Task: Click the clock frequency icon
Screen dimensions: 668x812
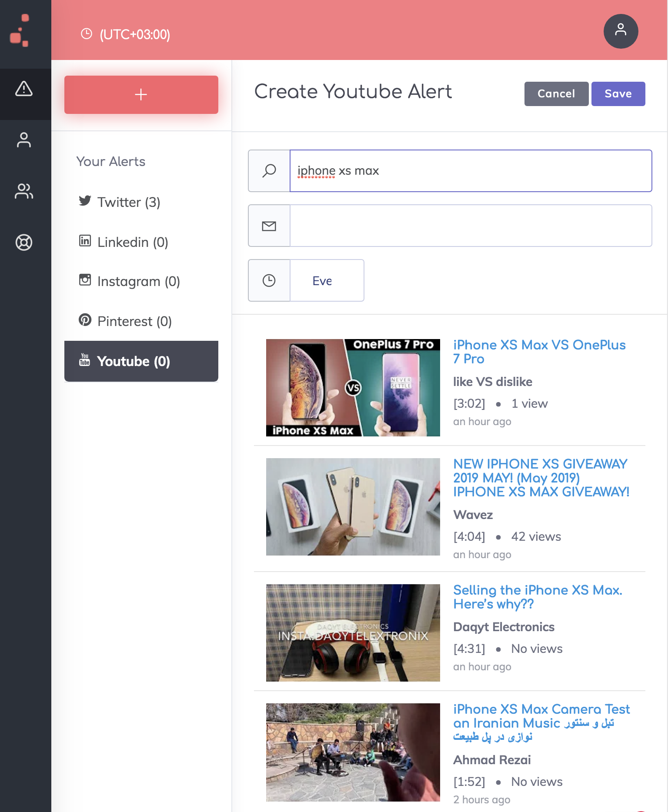Action: point(269,280)
